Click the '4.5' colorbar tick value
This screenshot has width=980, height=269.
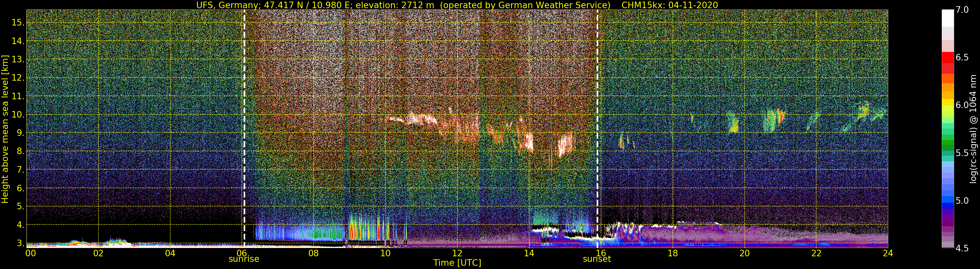pos(962,248)
